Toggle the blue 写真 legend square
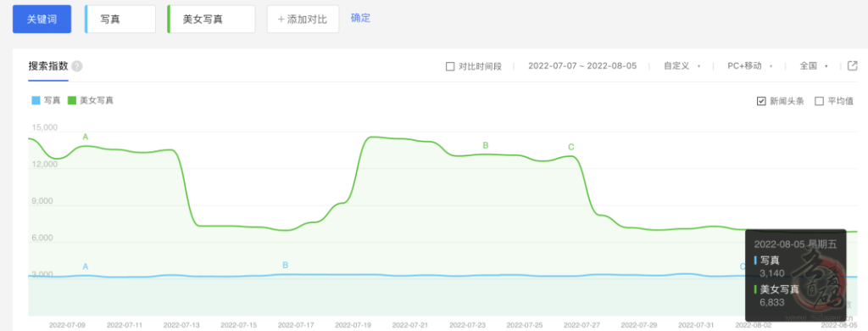This screenshot has width=868, height=331. [36, 101]
